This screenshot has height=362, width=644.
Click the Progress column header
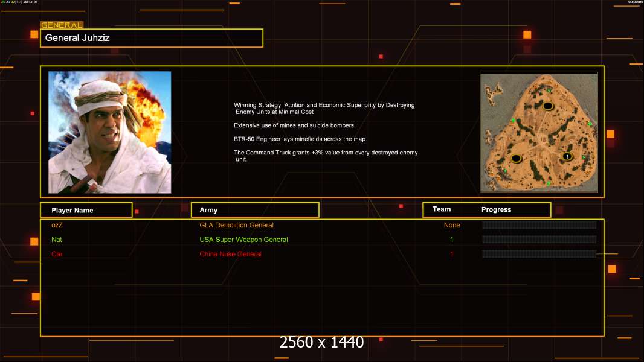pyautogui.click(x=496, y=209)
